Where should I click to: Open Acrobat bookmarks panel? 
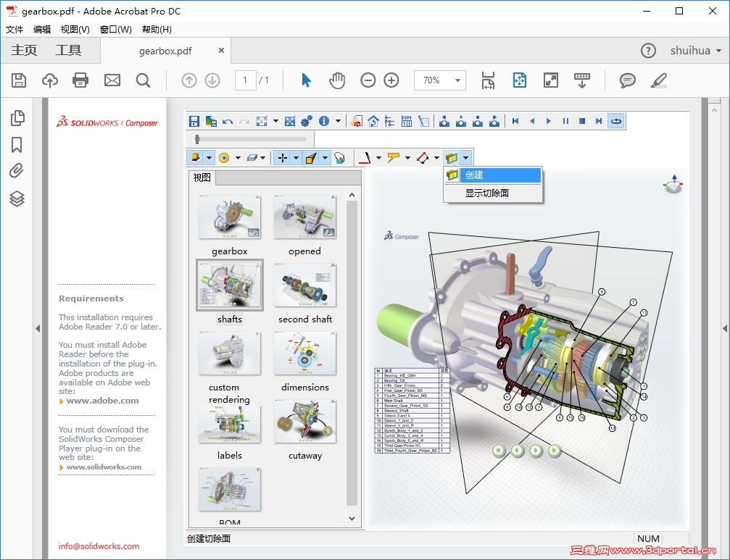17,145
